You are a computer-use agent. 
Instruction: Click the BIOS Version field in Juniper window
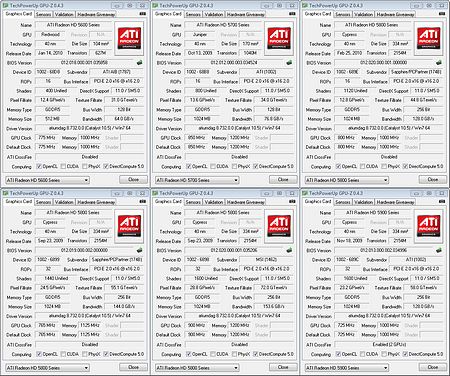[x=235, y=63]
